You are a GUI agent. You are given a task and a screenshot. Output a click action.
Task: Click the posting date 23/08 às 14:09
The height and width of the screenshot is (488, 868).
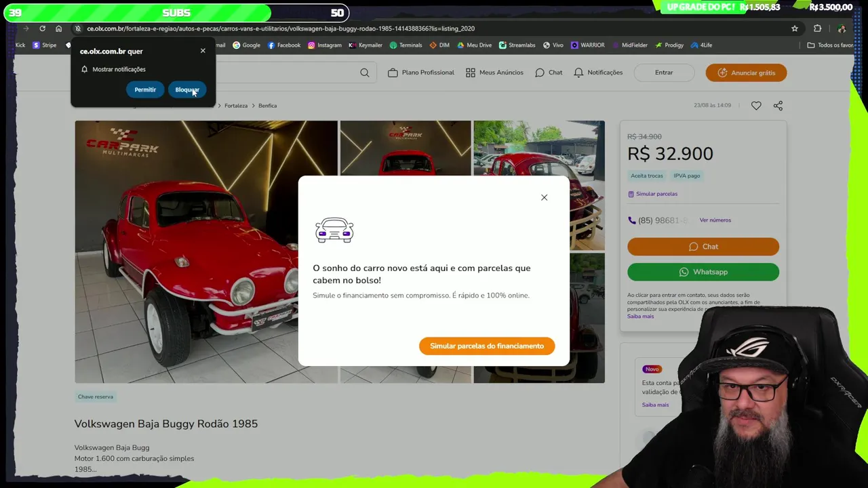pyautogui.click(x=712, y=106)
